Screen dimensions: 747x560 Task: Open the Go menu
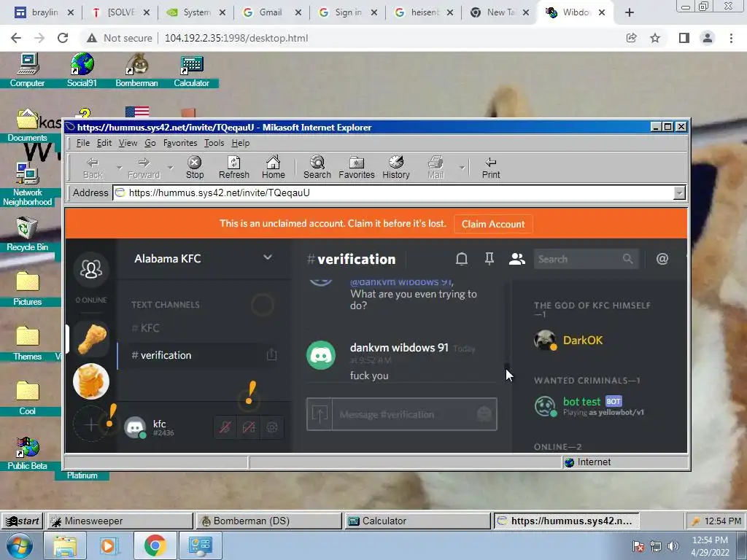click(x=150, y=143)
